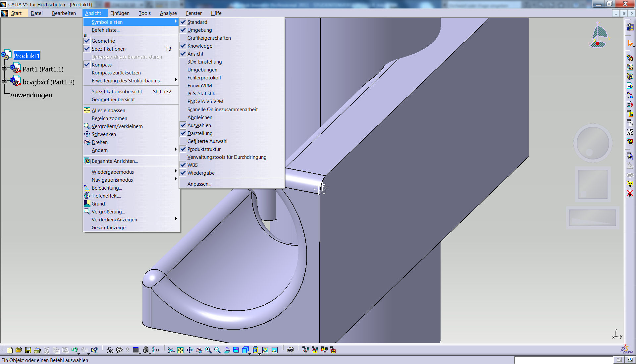Viewport: 636px width, 364px height.
Task: Open the Ändern submenu
Action: click(131, 150)
